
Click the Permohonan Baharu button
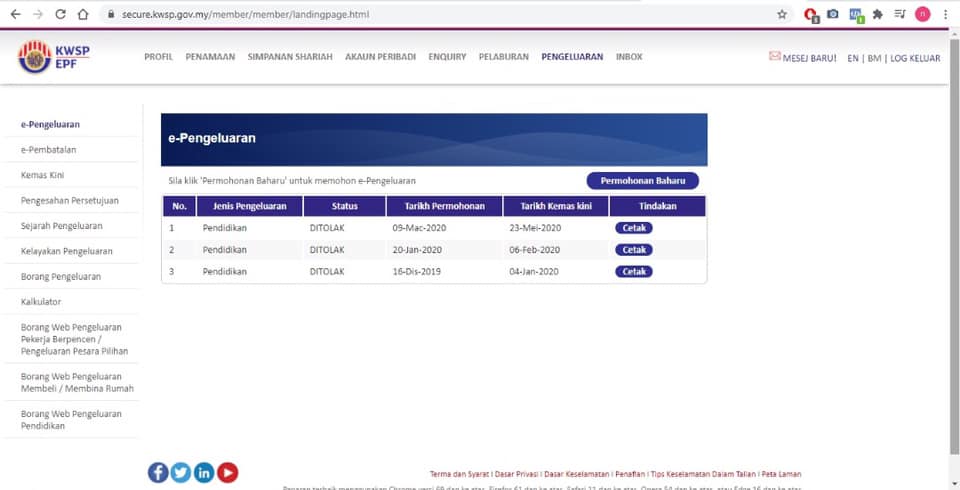(642, 181)
